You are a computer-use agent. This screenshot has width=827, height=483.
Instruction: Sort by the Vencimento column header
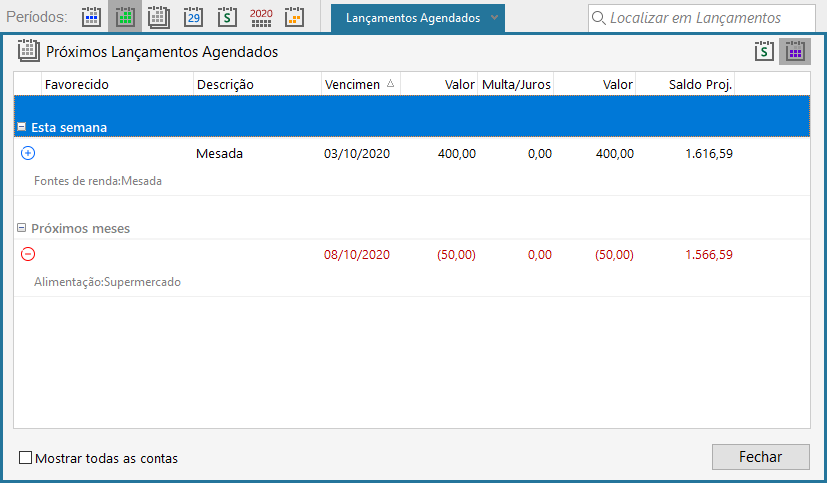point(360,85)
